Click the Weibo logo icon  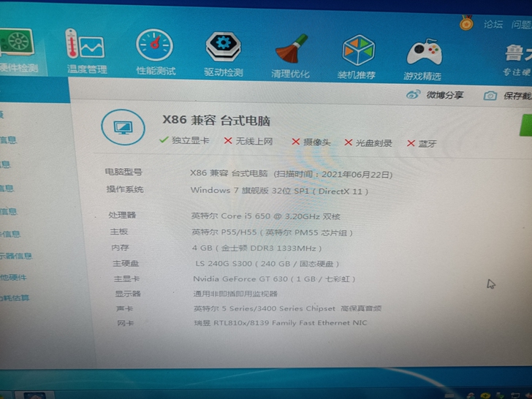(414, 94)
